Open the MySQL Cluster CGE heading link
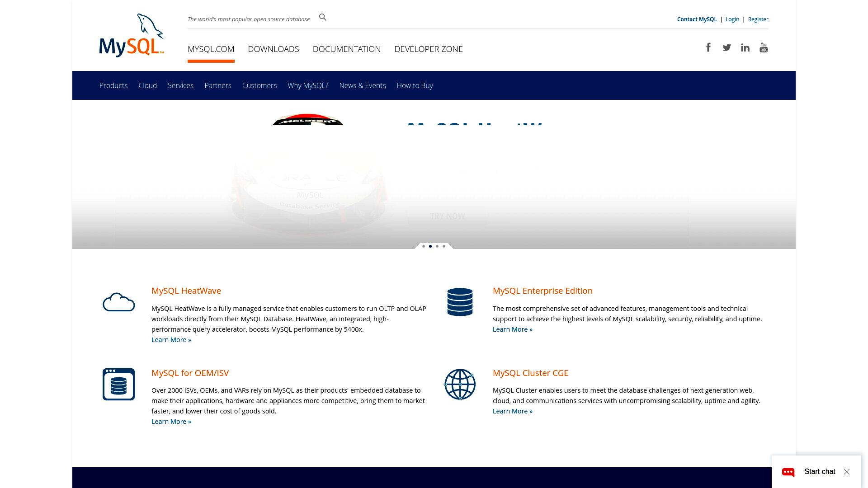The width and height of the screenshot is (868, 488). [530, 373]
